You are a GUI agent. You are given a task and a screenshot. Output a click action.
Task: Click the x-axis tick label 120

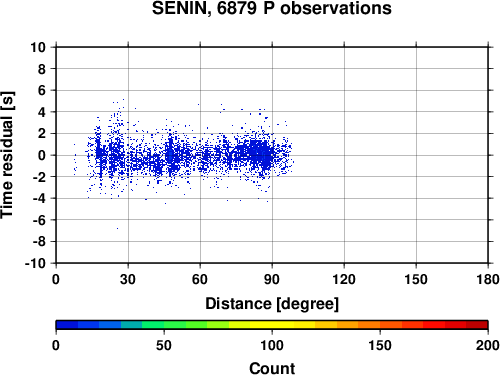click(344, 279)
